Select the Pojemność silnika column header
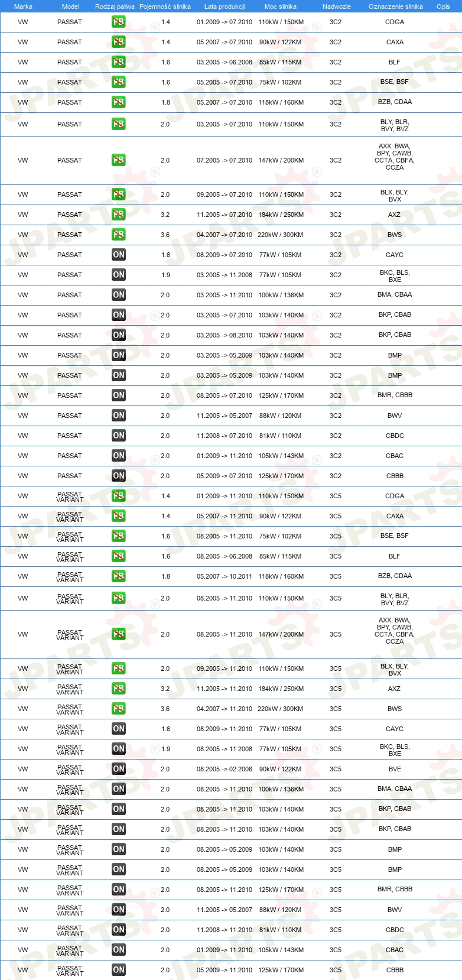Screen dimensions: 462x980 (165, 7)
